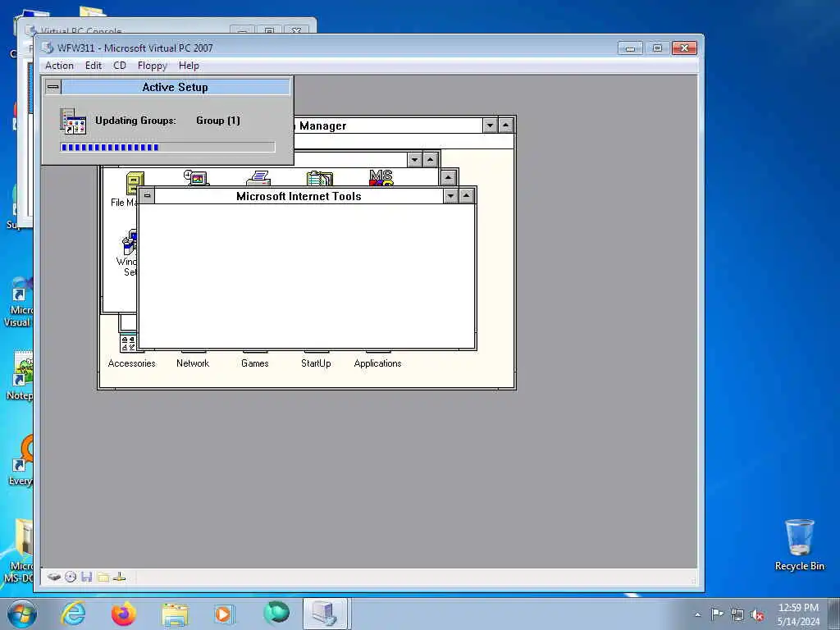This screenshot has width=840, height=630.
Task: Launch Firefox from taskbar
Action: (x=124, y=614)
